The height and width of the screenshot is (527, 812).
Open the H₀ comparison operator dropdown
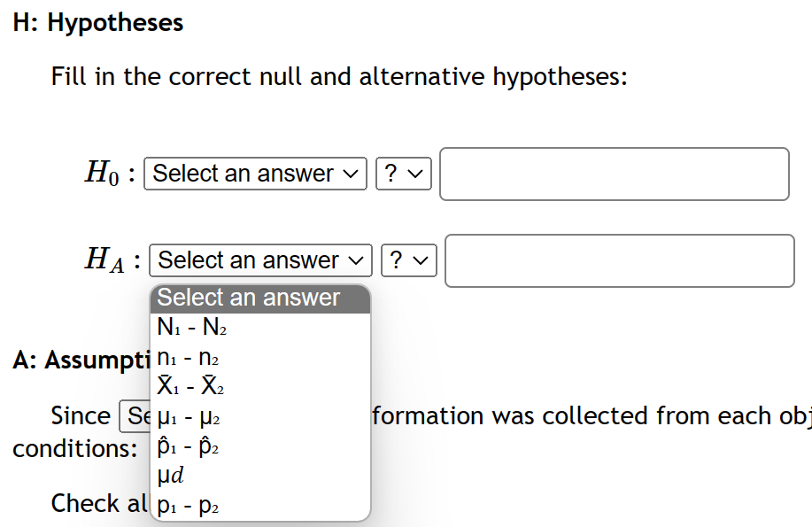point(403,174)
